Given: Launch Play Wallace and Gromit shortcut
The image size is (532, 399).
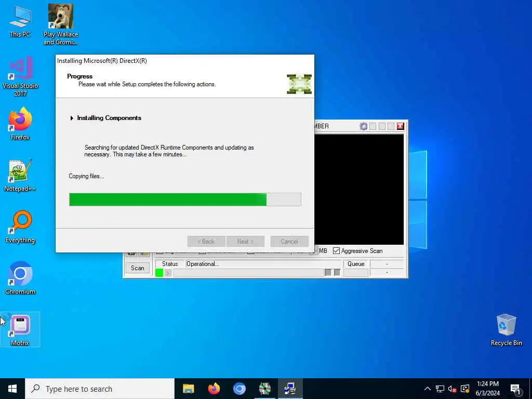Looking at the screenshot, I should coord(61,24).
